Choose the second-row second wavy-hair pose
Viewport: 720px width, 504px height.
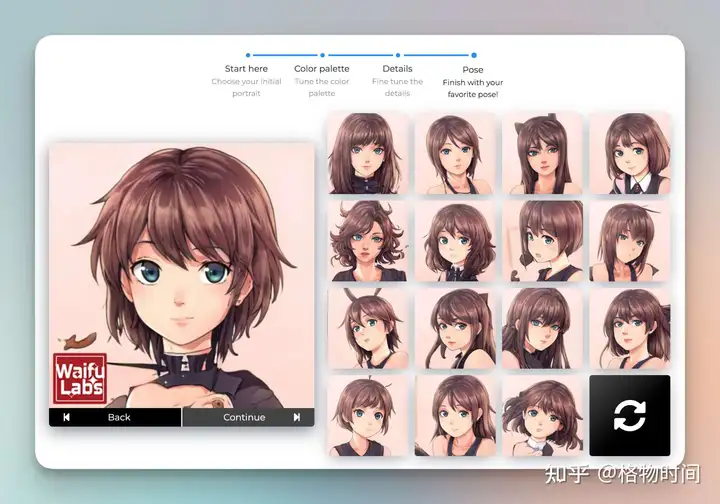pos(455,241)
